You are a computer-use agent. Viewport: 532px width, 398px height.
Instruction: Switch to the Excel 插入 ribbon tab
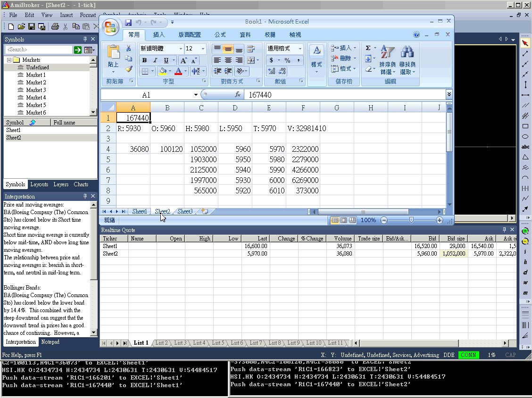tap(159, 34)
